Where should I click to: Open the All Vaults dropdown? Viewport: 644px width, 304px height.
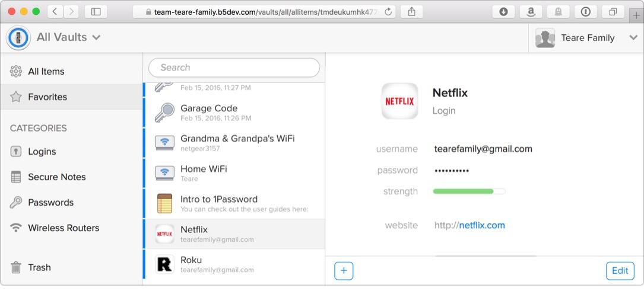click(69, 37)
